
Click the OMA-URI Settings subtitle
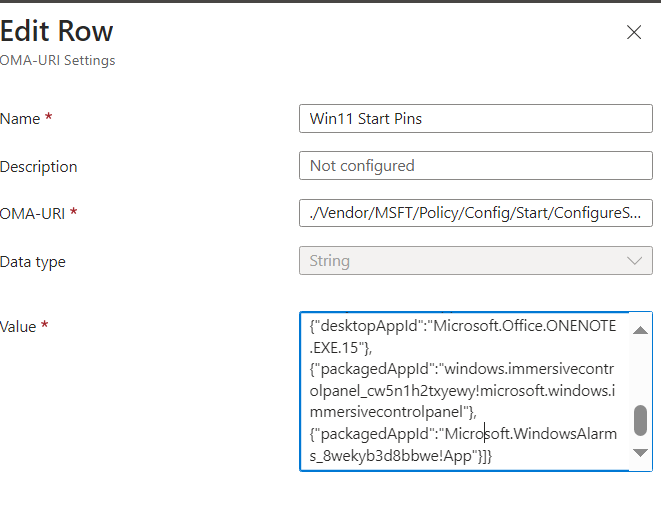click(57, 60)
